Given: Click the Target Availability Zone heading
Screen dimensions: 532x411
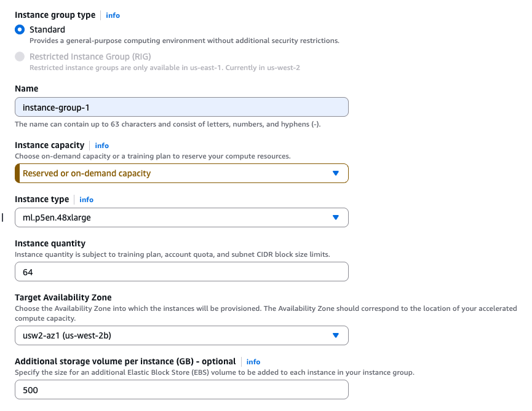Looking at the screenshot, I should [63, 297].
